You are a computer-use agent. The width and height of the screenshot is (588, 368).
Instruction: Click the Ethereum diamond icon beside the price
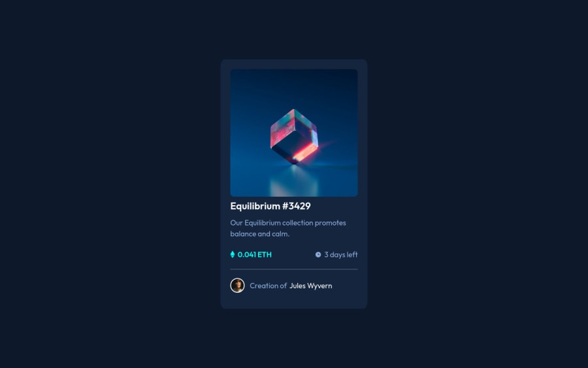coord(233,254)
